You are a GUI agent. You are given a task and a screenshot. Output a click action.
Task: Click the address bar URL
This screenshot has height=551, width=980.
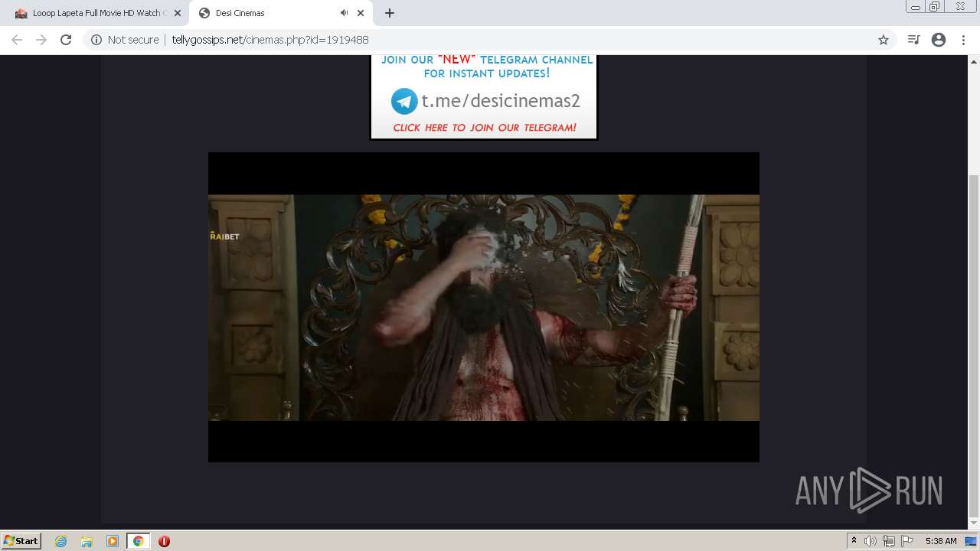[270, 40]
